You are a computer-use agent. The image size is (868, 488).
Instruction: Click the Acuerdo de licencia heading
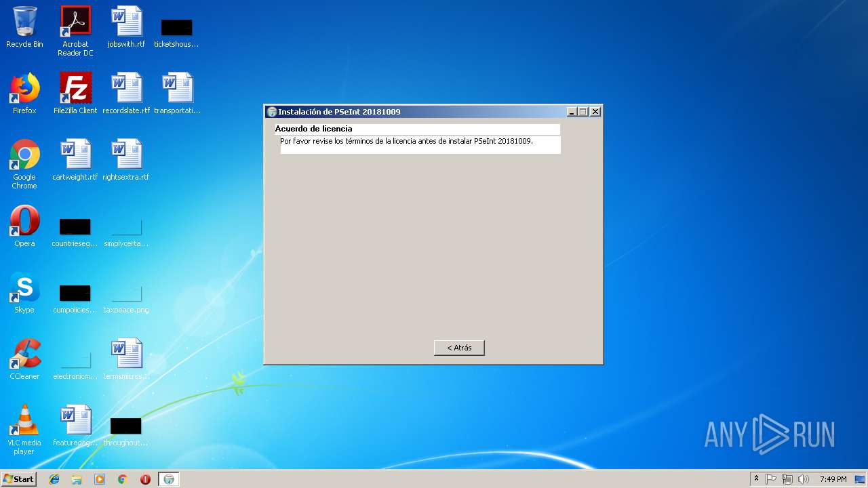(x=313, y=129)
